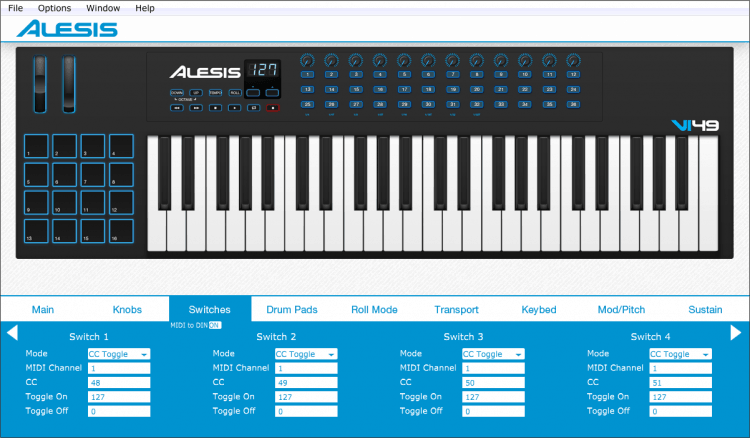Toggle keyboard switch button 25
750x438 pixels.
(307, 104)
